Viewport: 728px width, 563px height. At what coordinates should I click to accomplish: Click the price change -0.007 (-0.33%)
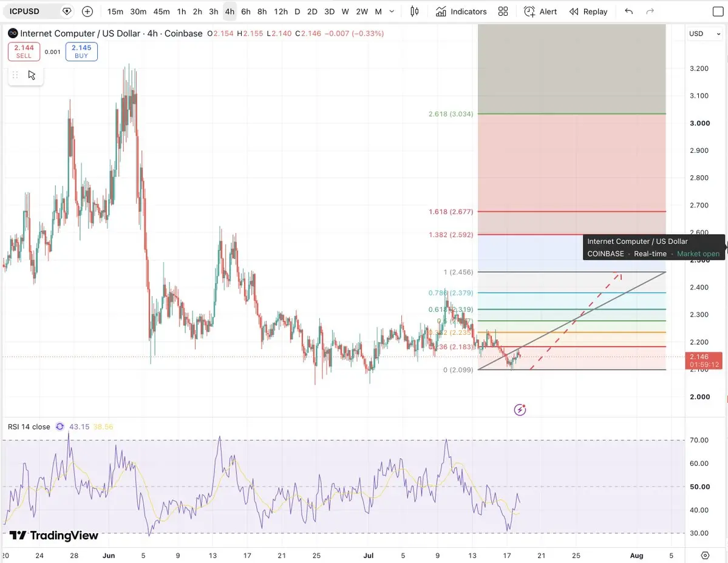click(355, 33)
